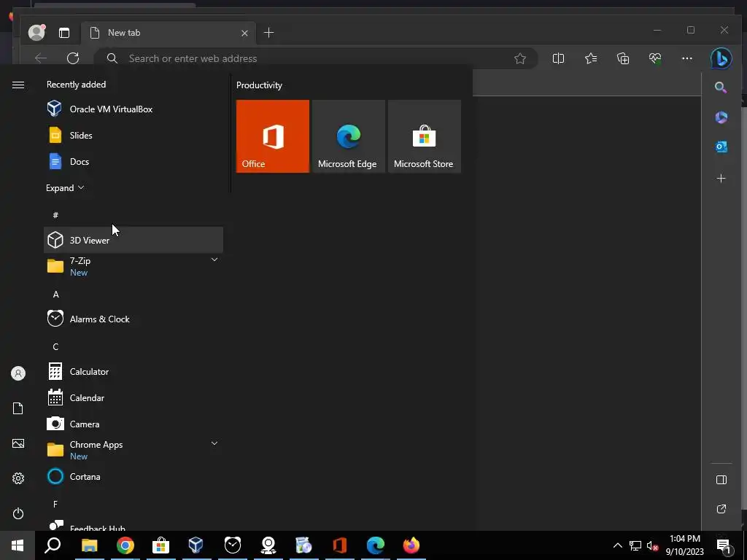Click the Windows Start button
The height and width of the screenshot is (560, 747).
pyautogui.click(x=18, y=545)
